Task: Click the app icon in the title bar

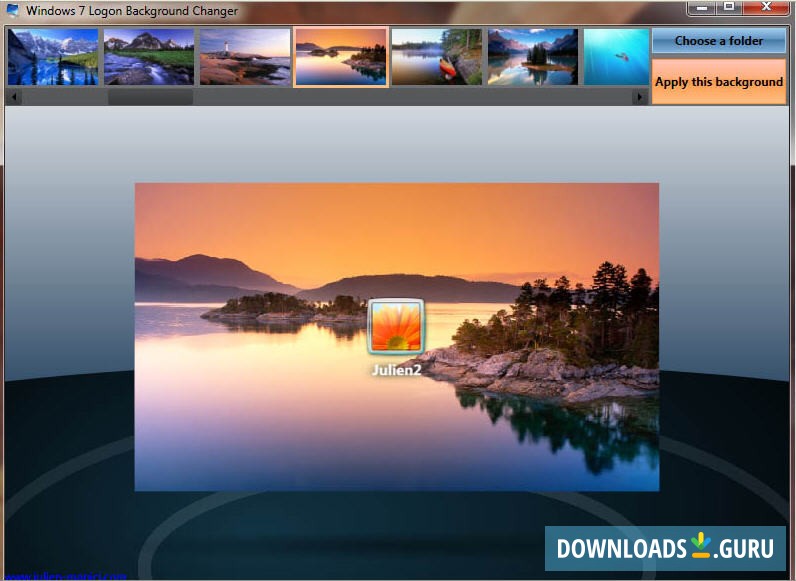Action: (13, 10)
